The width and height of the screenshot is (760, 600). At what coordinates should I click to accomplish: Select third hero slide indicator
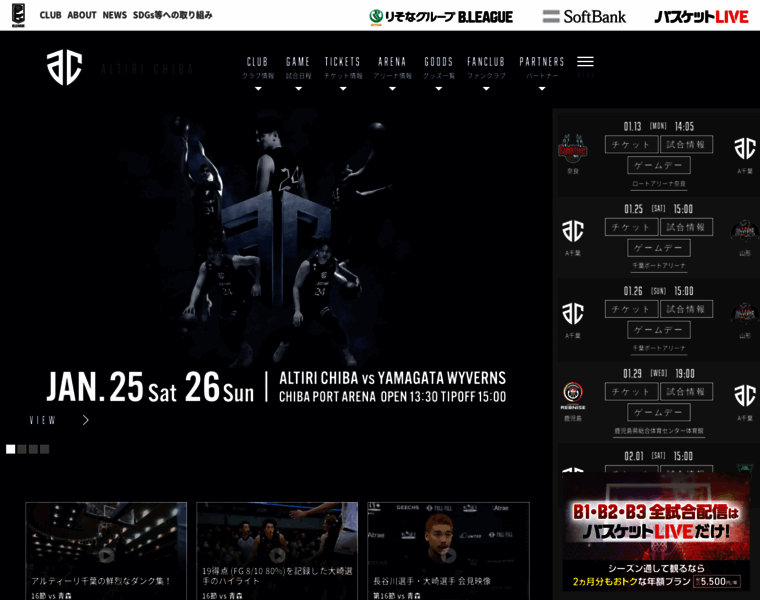click(33, 449)
